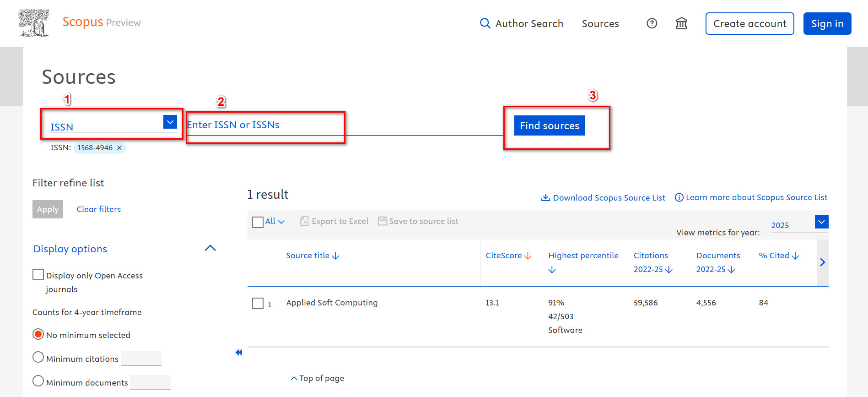Click the CiteScore value 13.1

pyautogui.click(x=492, y=303)
